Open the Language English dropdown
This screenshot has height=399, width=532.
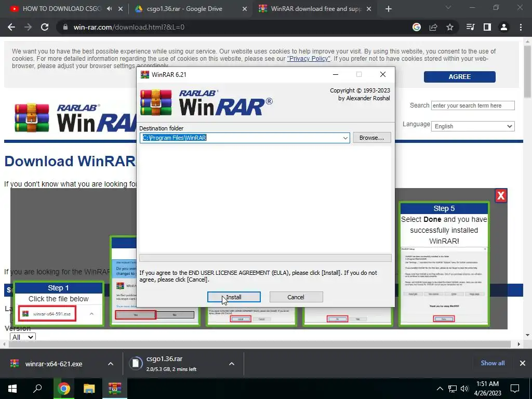tap(473, 126)
